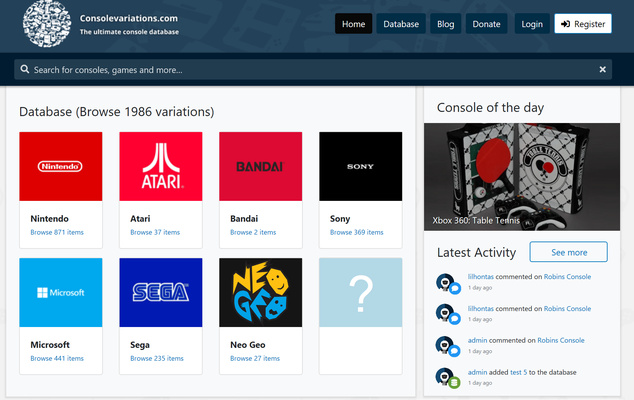Screen dimensions: 634x400
Task: Click the Bandai card title
Action: click(x=244, y=218)
